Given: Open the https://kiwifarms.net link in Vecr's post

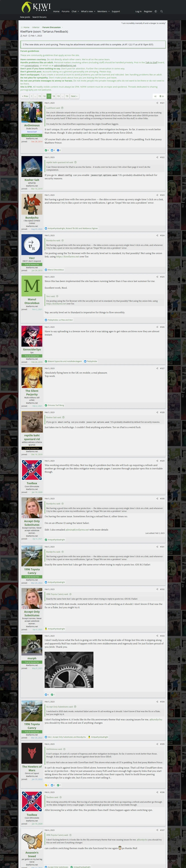Looking at the screenshot, I should pos(68,256).
